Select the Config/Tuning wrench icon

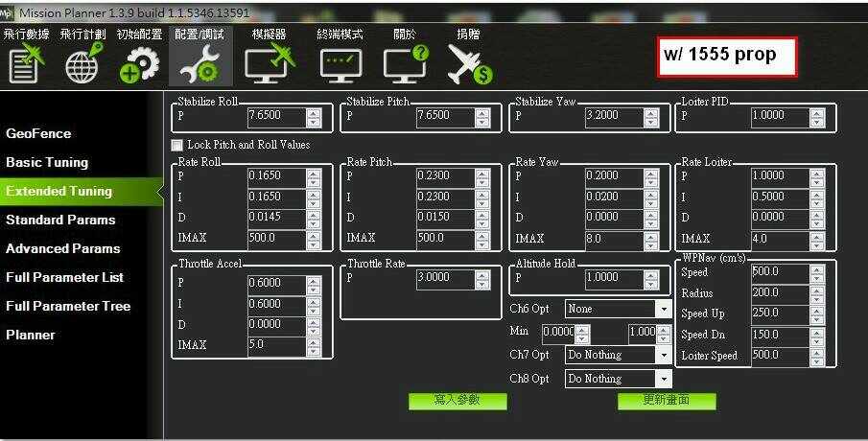click(200, 63)
